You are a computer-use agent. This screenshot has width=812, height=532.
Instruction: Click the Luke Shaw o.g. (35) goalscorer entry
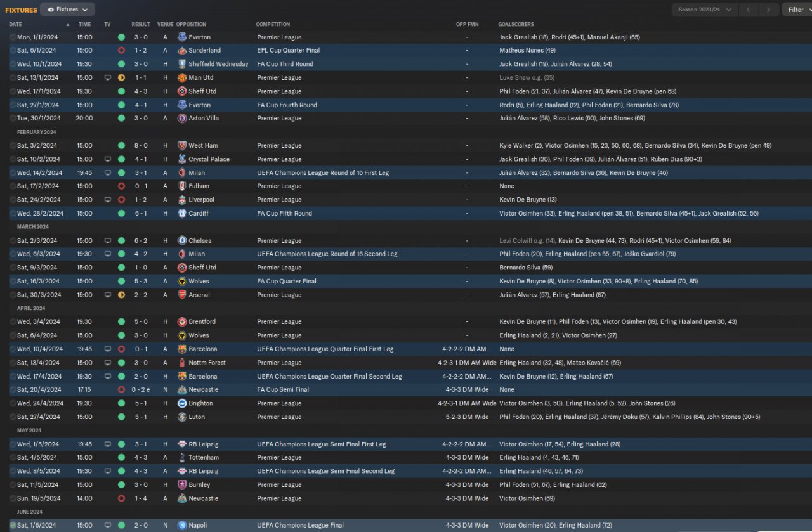point(527,78)
